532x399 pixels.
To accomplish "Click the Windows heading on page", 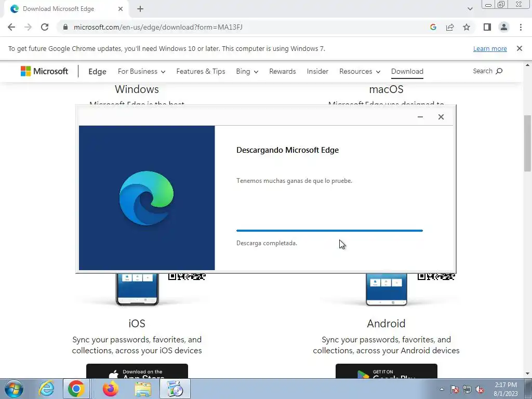I will 137,89.
